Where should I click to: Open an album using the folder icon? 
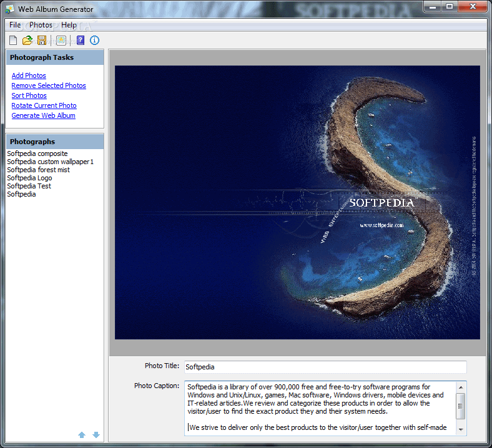click(x=27, y=40)
